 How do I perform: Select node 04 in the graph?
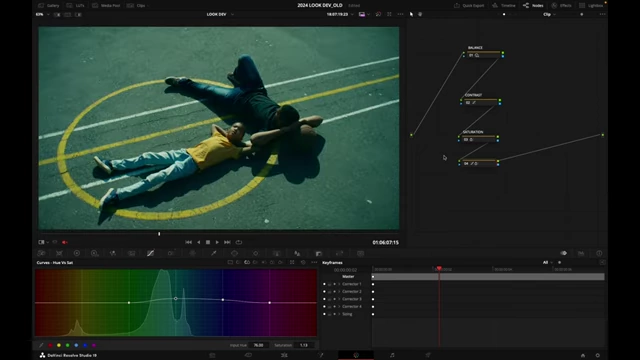pyautogui.click(x=478, y=163)
